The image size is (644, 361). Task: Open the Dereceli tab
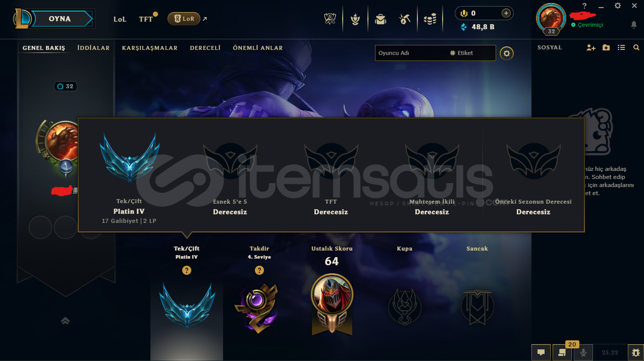[205, 48]
